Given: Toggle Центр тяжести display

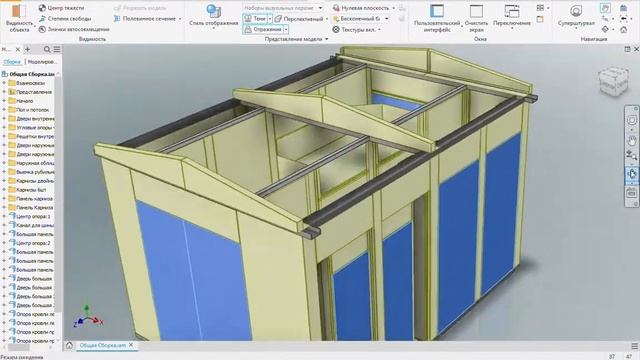Looking at the screenshot, I should [61, 8].
